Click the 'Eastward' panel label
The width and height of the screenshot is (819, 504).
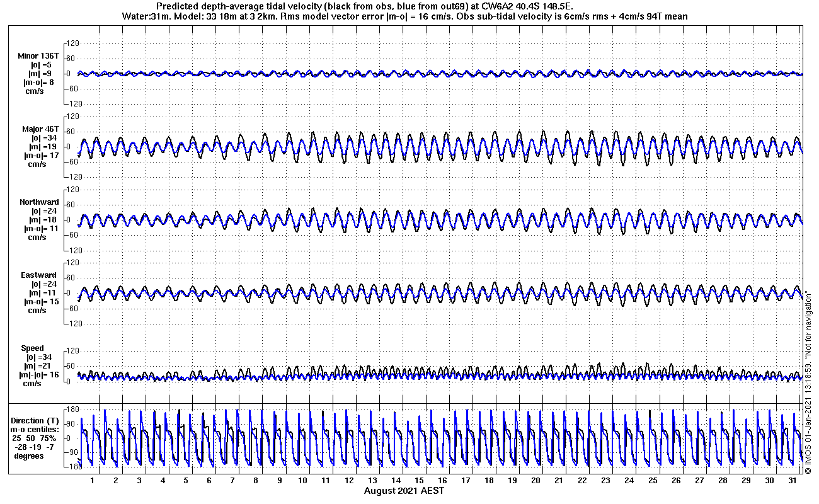coord(39,275)
